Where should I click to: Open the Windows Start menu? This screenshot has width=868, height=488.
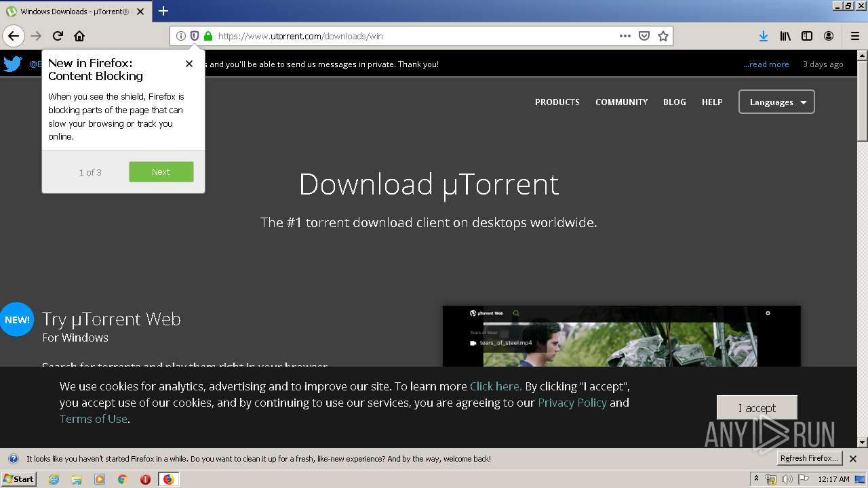click(x=18, y=479)
